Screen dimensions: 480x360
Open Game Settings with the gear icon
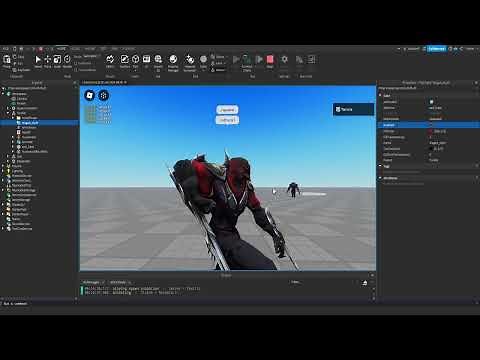click(x=284, y=59)
